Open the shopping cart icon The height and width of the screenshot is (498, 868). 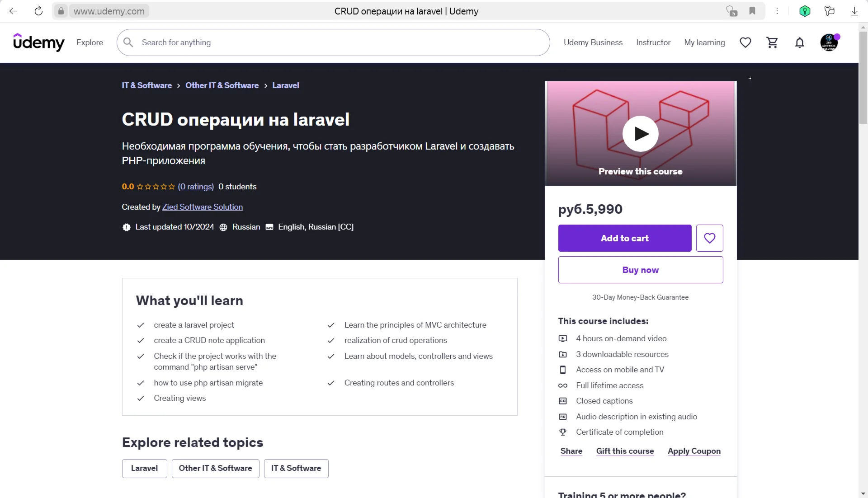click(x=773, y=42)
